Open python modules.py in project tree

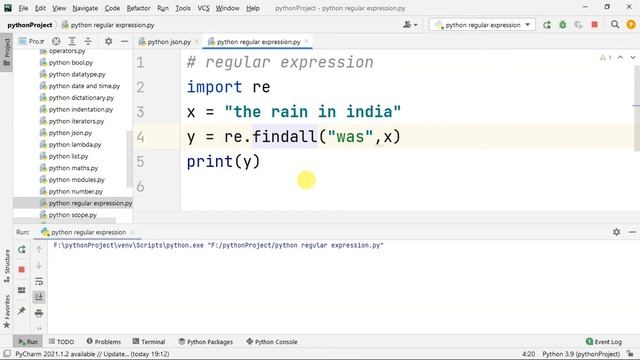coord(76,180)
